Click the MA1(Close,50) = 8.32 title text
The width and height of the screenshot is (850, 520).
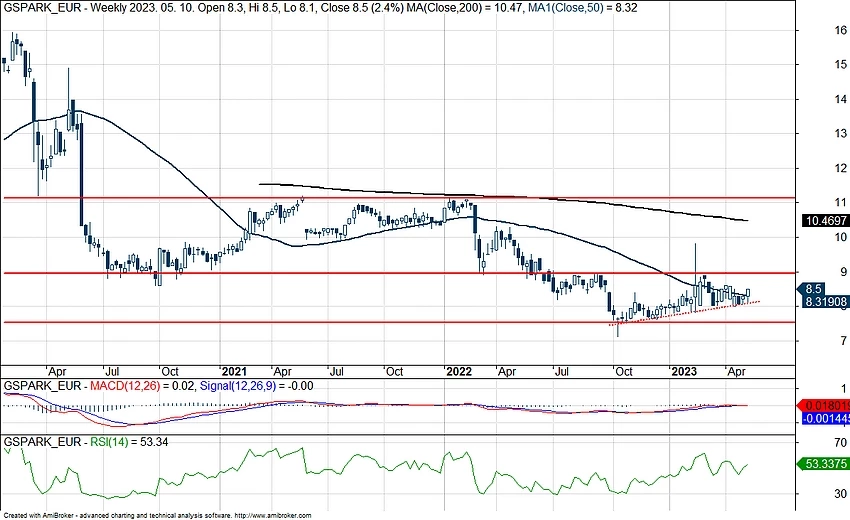click(583, 8)
